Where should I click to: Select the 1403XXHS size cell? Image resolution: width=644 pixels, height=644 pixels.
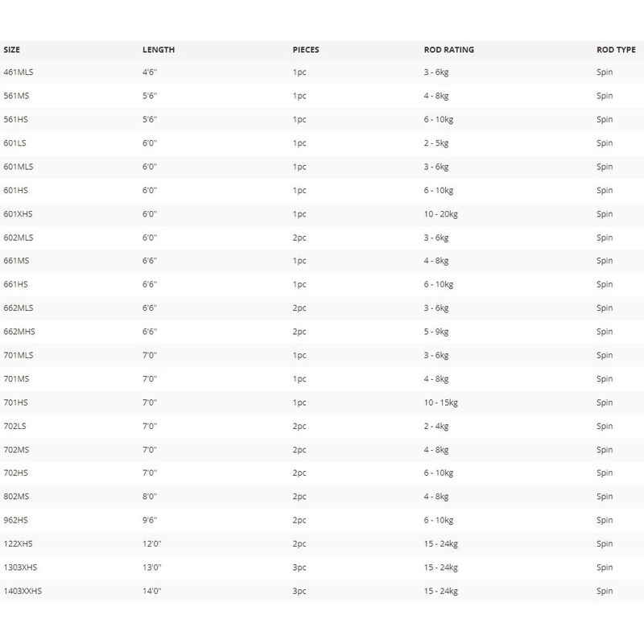(x=23, y=591)
